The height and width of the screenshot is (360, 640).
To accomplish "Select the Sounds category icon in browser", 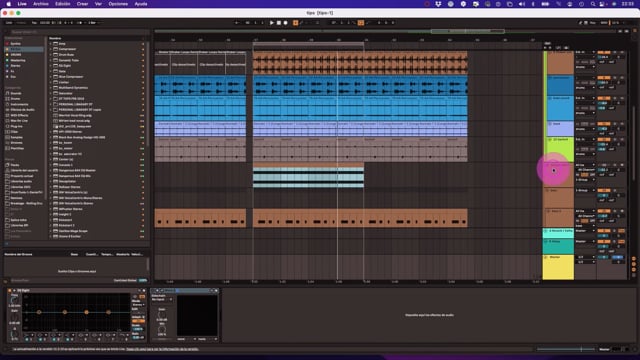I will [x=7, y=93].
